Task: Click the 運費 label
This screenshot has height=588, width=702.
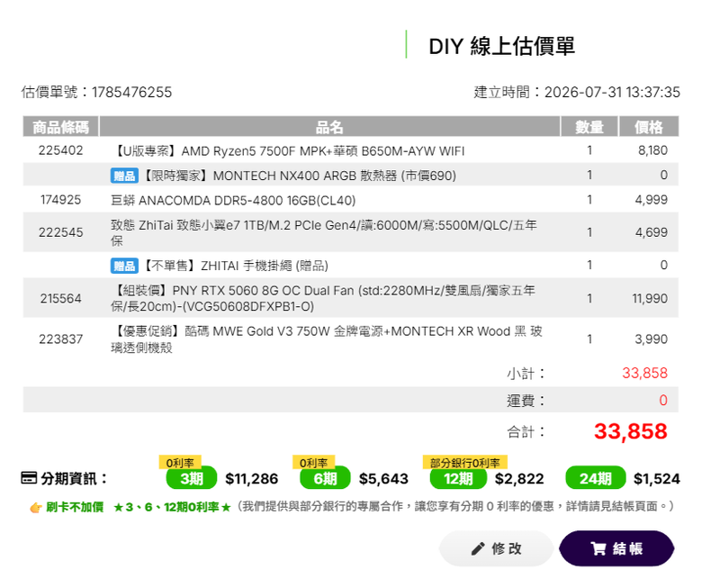Action: 526,401
